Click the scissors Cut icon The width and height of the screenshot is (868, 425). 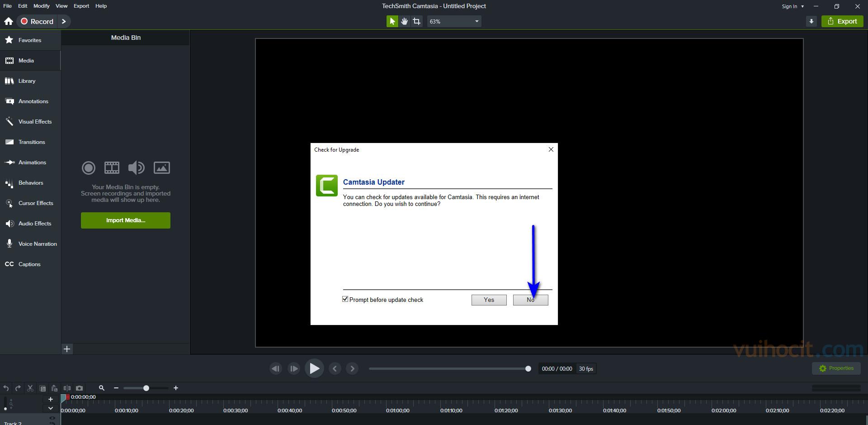coord(30,388)
